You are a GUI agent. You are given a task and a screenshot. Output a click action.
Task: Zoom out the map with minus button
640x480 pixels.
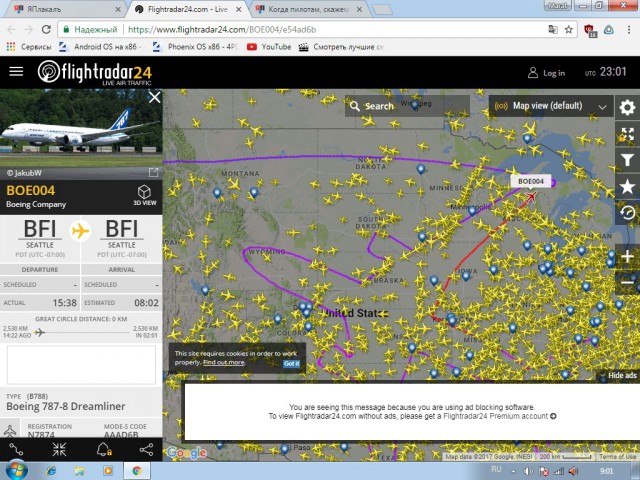tap(627, 282)
